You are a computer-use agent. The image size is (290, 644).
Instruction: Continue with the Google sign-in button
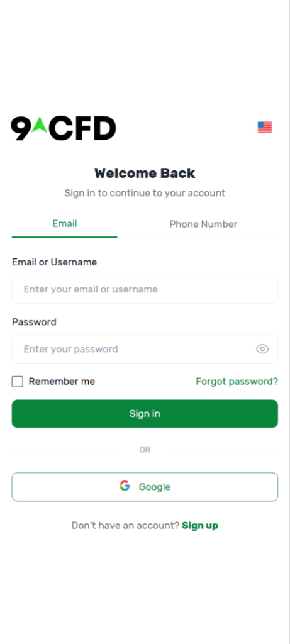click(x=145, y=487)
